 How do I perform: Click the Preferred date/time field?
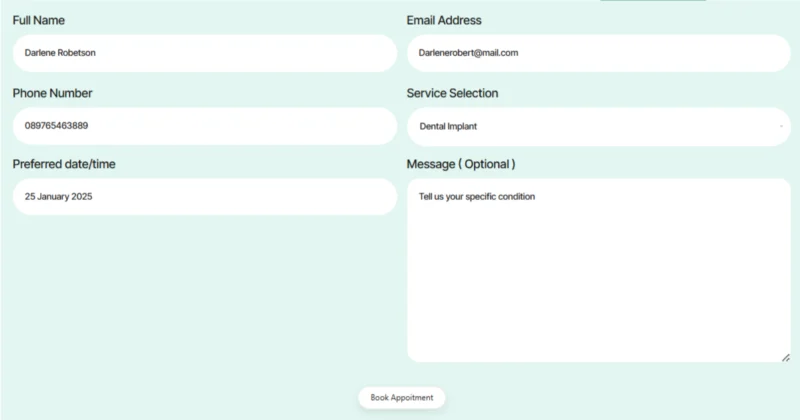pyautogui.click(x=205, y=196)
